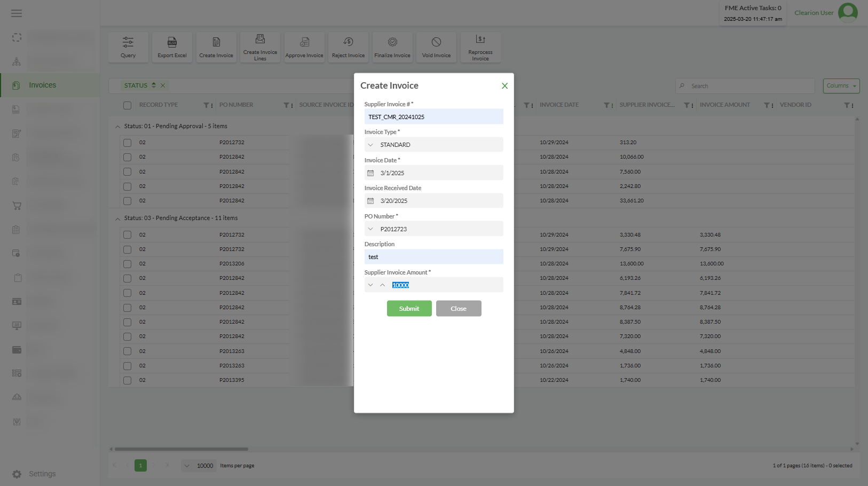Image resolution: width=868 pixels, height=486 pixels.
Task: Open the hamburger navigation menu
Action: (16, 13)
